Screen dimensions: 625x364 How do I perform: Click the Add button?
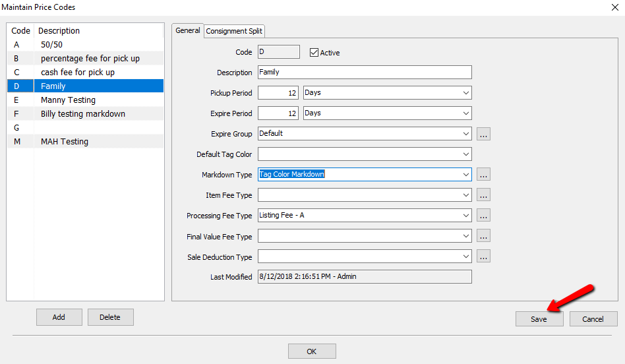pos(59,317)
